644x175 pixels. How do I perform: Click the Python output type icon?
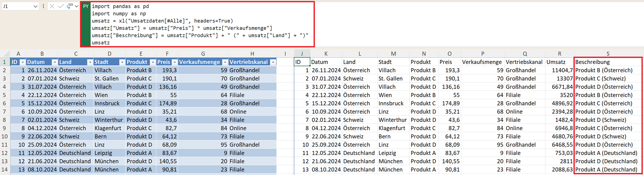pyautogui.click(x=70, y=6)
